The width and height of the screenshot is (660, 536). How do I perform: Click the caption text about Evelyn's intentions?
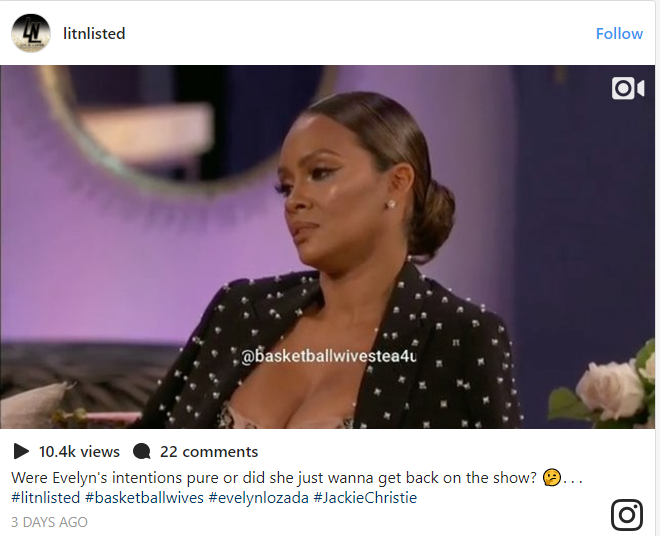pos(274,478)
